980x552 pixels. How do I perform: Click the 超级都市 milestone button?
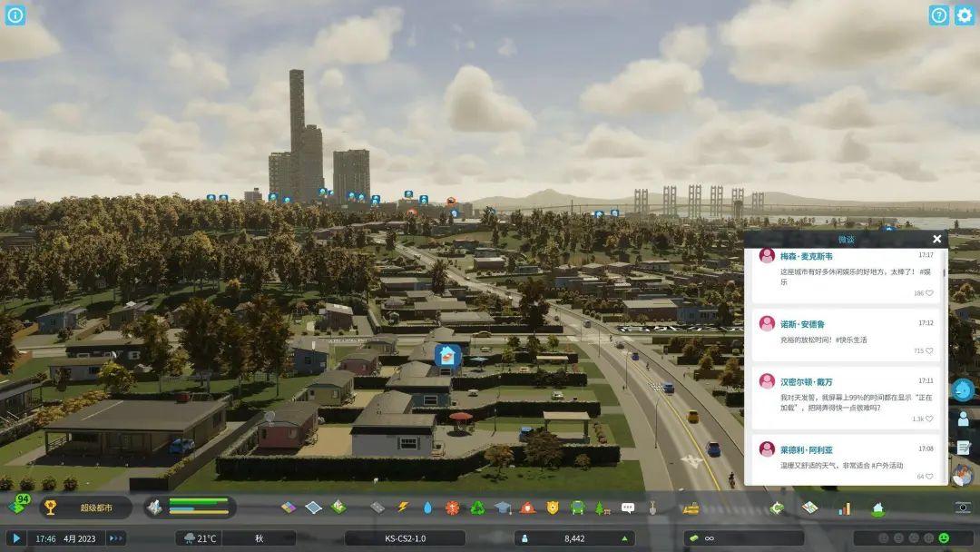(x=86, y=508)
